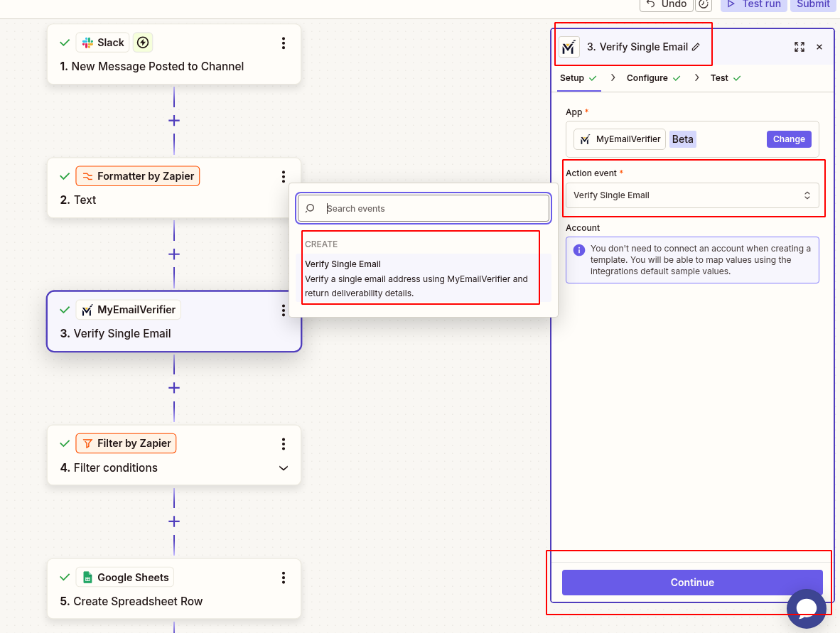Select the instant trigger lightning icon
This screenshot has height=633, width=840.
[x=142, y=42]
